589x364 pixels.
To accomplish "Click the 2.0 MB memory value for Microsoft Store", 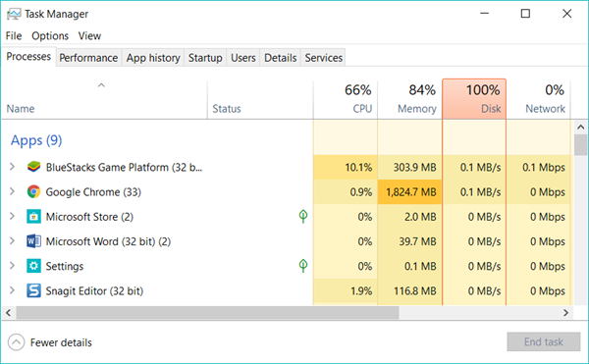I will [x=420, y=217].
